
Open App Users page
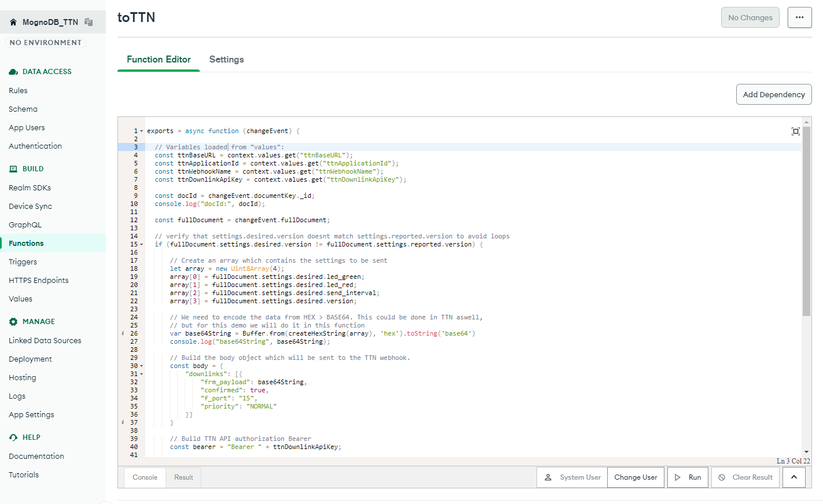(27, 128)
